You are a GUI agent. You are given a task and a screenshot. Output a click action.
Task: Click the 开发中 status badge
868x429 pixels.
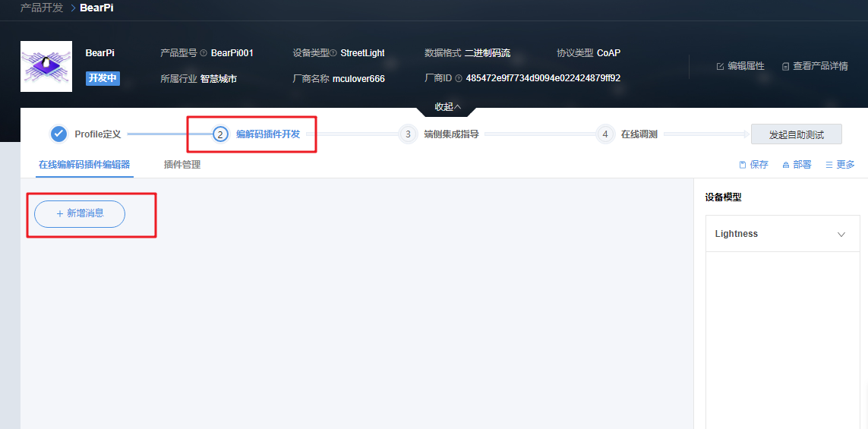(x=103, y=78)
